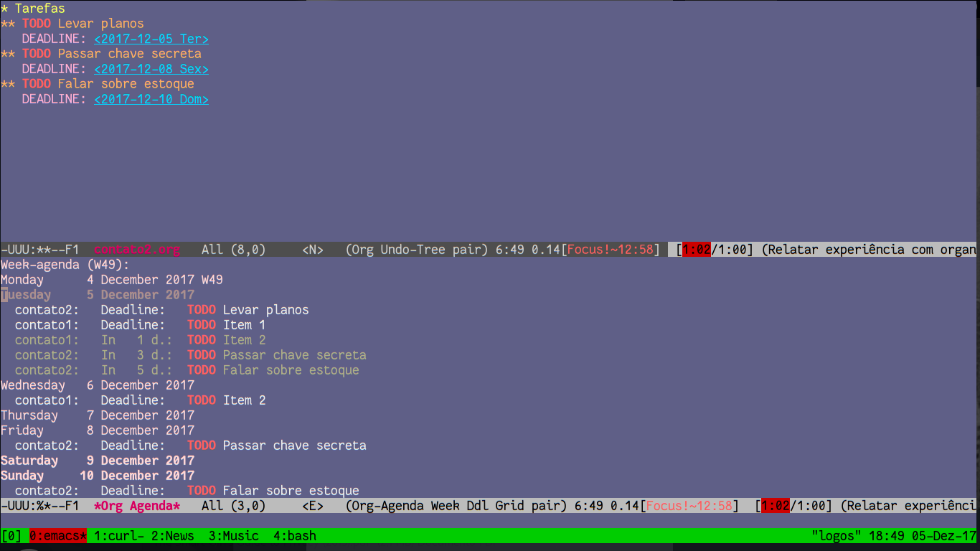Image resolution: width=980 pixels, height=551 pixels.
Task: Fold the 'Falar sobre estoque' heading in org file
Action: pyautogui.click(x=98, y=84)
